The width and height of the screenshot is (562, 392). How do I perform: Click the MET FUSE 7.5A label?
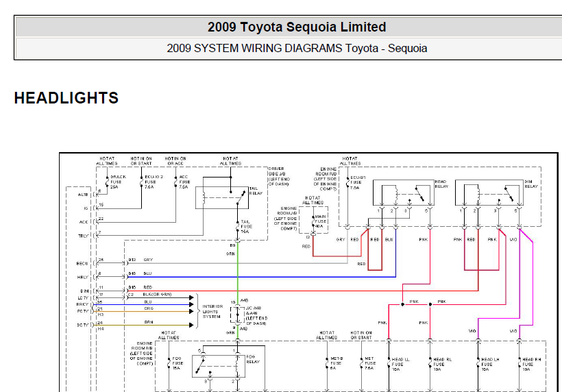[370, 363]
